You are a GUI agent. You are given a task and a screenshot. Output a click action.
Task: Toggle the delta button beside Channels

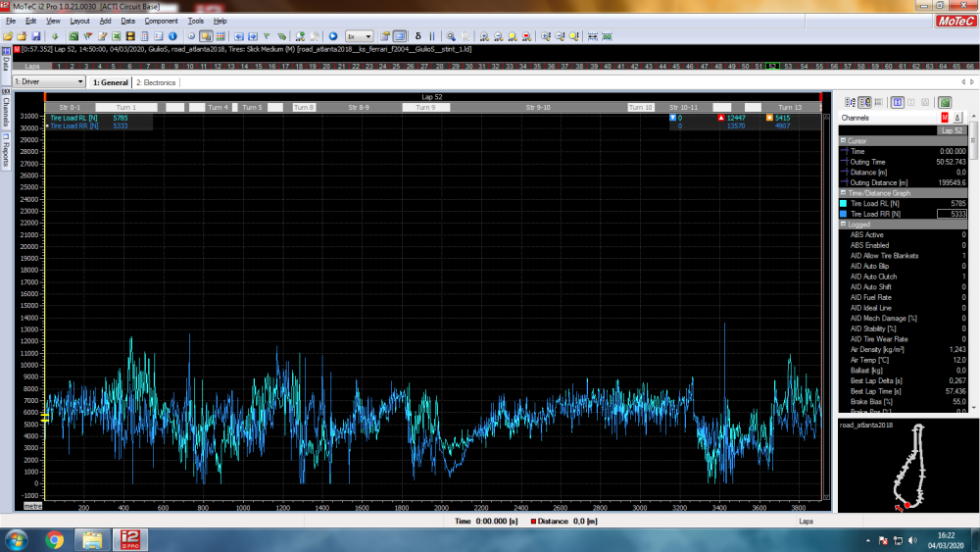[956, 118]
